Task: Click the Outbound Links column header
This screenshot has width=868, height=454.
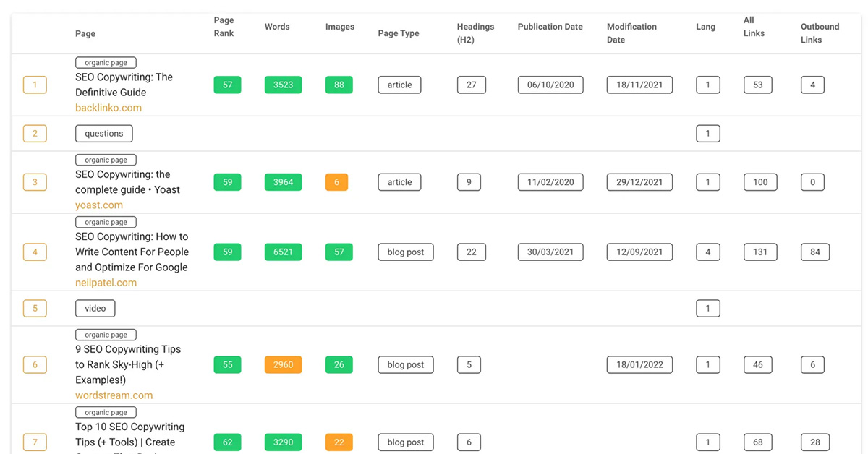Action: 820,33
